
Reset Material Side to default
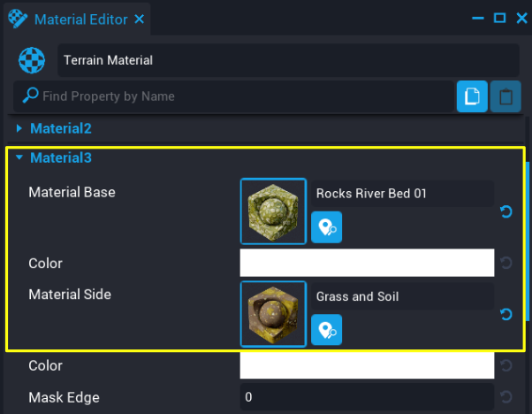pos(506,314)
